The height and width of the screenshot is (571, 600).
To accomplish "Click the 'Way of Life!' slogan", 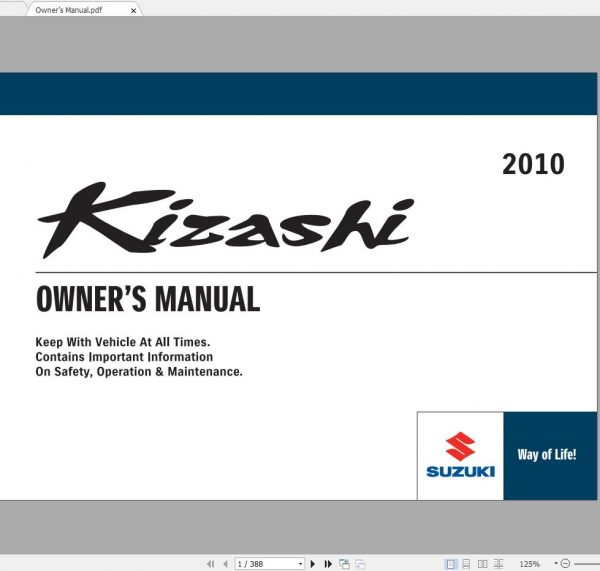I will (547, 455).
